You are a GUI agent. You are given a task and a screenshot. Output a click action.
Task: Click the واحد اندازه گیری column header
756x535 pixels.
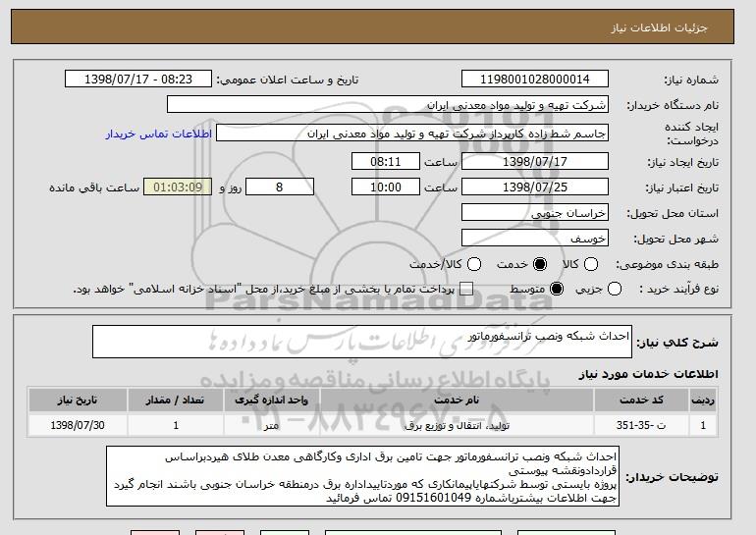click(x=271, y=401)
